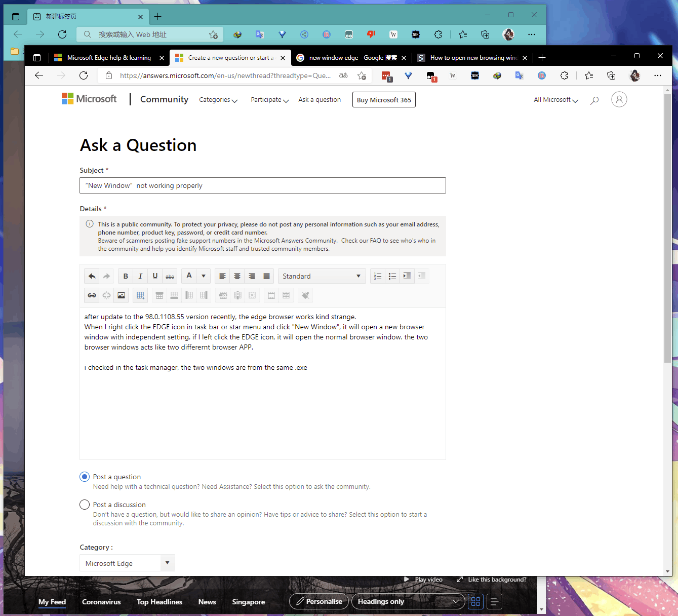Screen dimensions: 678x616
Task: Click the Microsoft logo
Action: coord(89,99)
